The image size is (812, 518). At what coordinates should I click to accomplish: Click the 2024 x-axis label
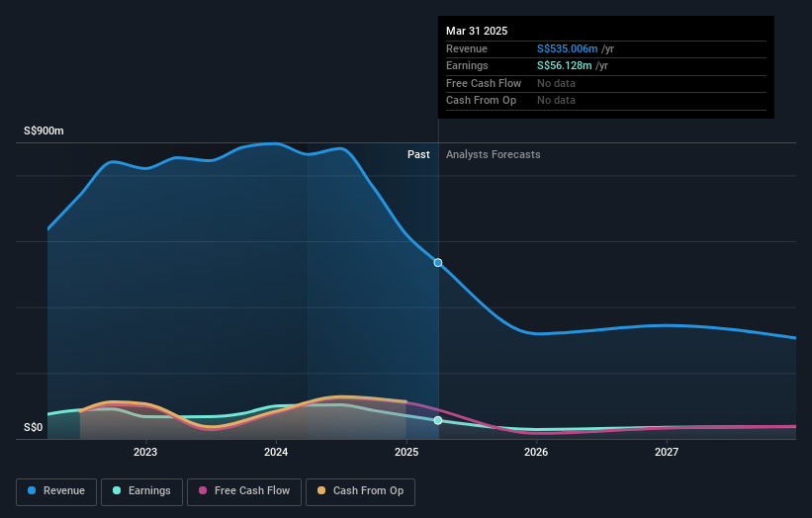pyautogui.click(x=276, y=452)
